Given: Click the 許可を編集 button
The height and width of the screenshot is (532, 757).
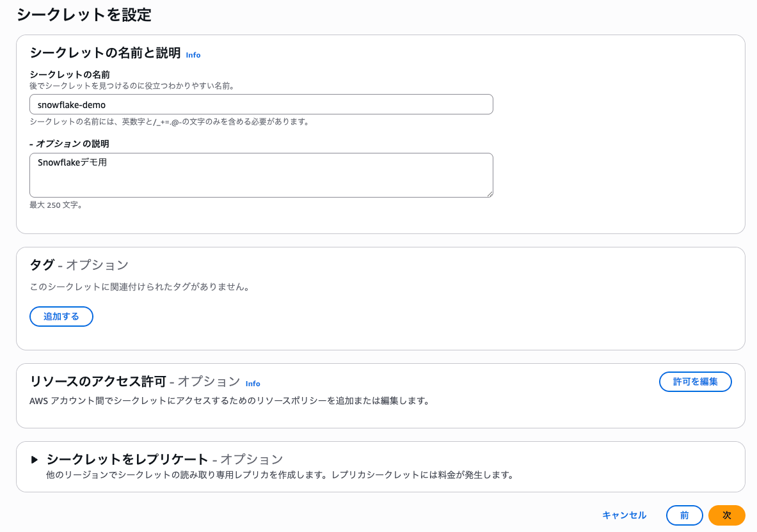Looking at the screenshot, I should pos(695,382).
